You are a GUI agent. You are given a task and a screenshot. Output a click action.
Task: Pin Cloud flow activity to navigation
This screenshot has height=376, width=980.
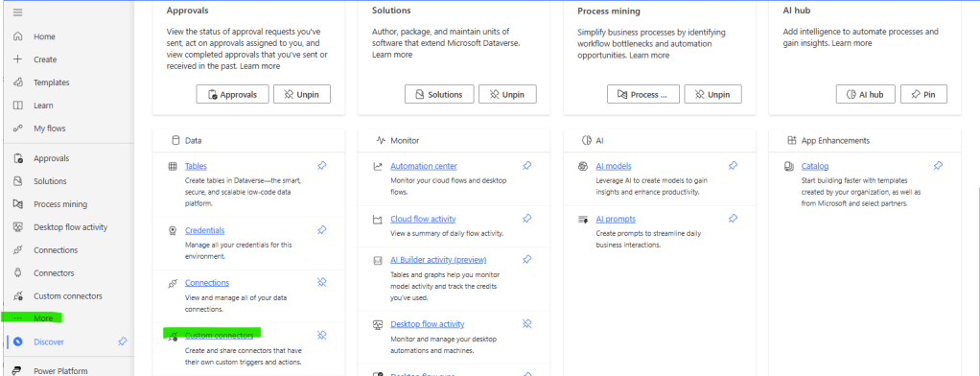click(526, 219)
